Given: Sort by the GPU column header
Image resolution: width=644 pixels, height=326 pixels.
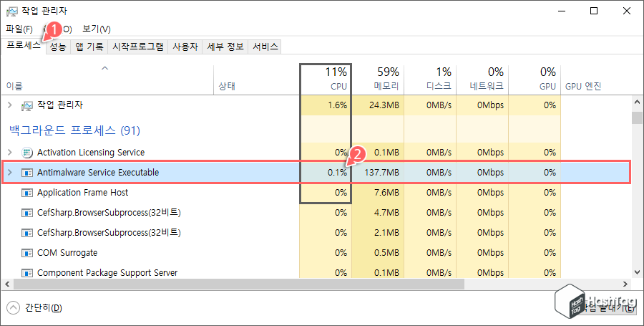Looking at the screenshot, I should (x=535, y=79).
